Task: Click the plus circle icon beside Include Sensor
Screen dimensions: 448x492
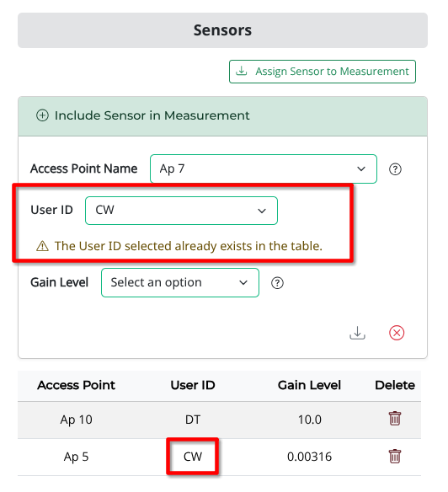Action: coord(42,115)
